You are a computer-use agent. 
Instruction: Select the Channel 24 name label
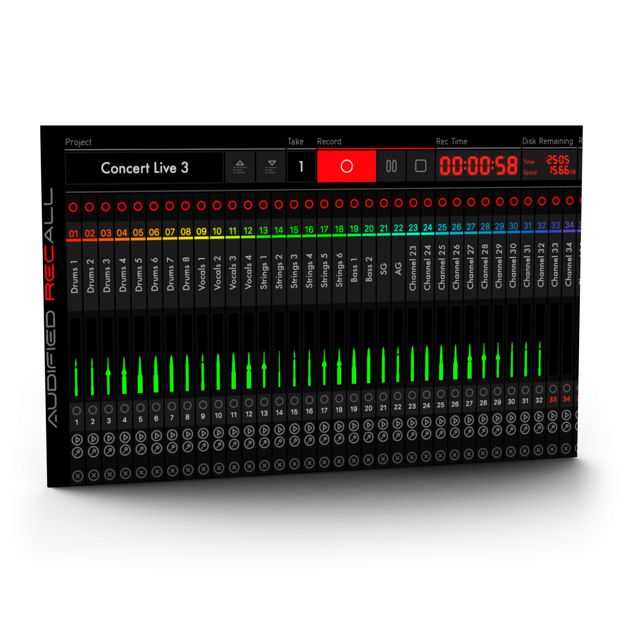(x=427, y=268)
